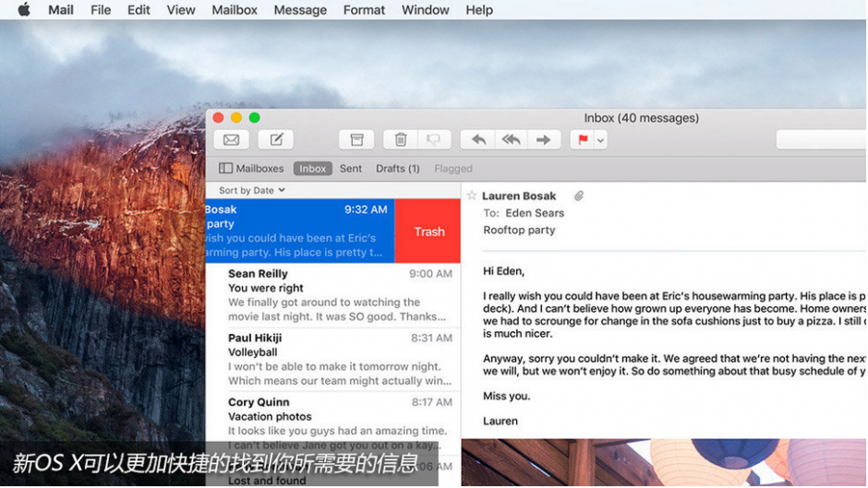
Task: Open the Mail application menu
Action: pyautogui.click(x=61, y=10)
